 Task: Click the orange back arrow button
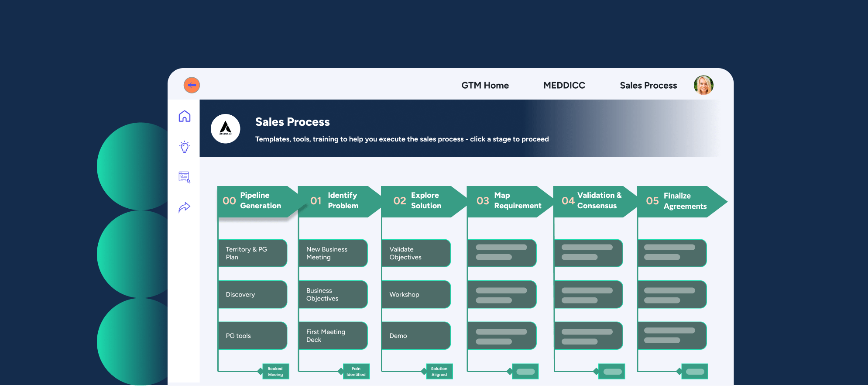[192, 85]
